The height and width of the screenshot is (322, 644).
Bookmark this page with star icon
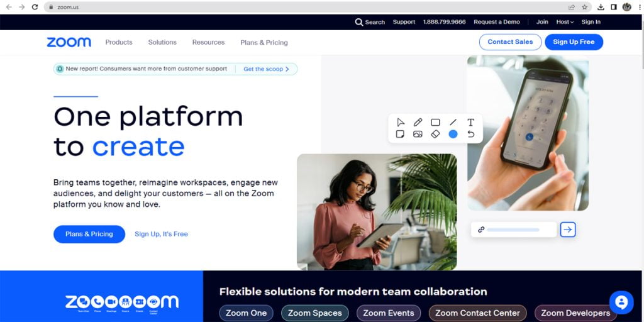pyautogui.click(x=584, y=7)
